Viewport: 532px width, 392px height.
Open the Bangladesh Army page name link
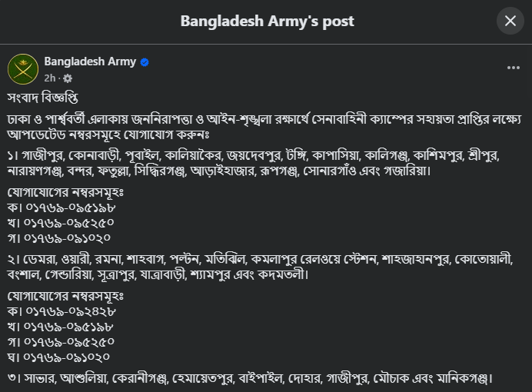90,61
